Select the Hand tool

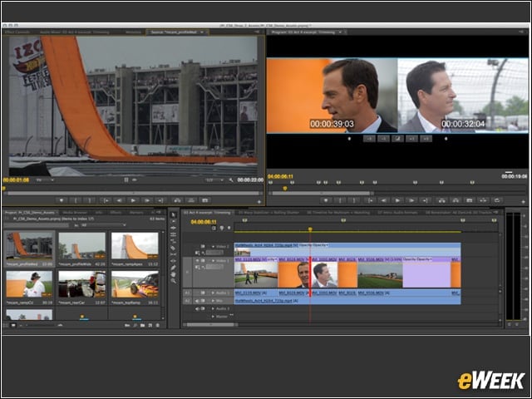pos(174,274)
